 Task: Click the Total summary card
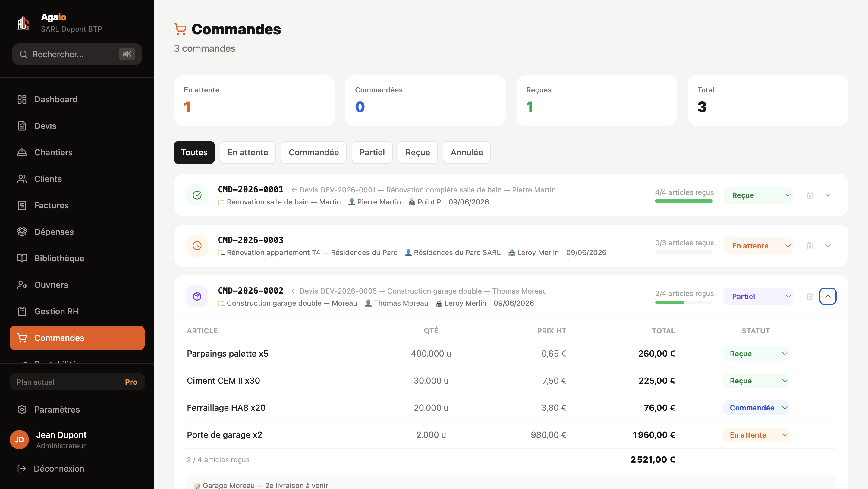click(x=768, y=101)
